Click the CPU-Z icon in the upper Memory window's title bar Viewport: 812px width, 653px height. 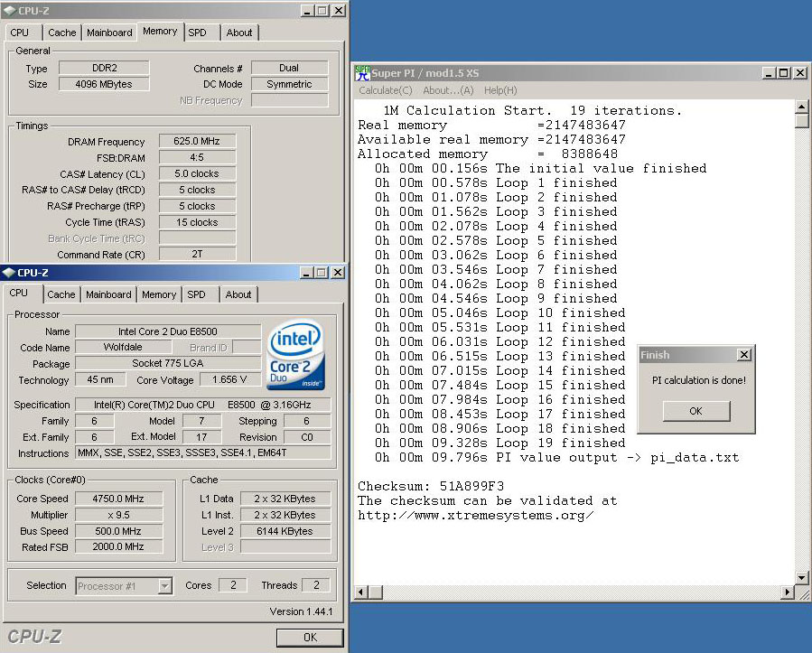10,10
